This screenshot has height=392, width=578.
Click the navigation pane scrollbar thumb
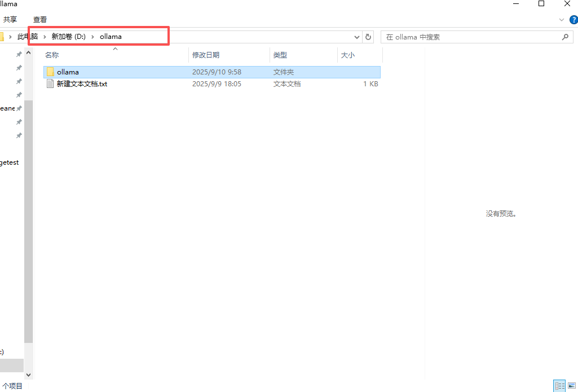pos(28,221)
